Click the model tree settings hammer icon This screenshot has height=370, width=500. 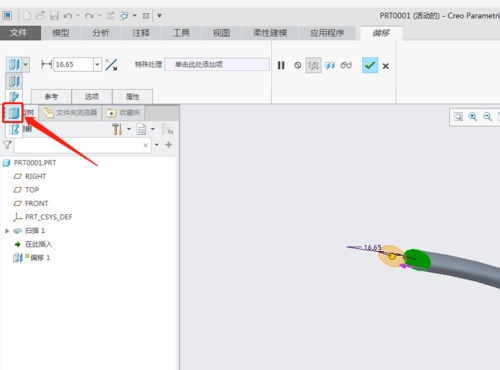[117, 129]
